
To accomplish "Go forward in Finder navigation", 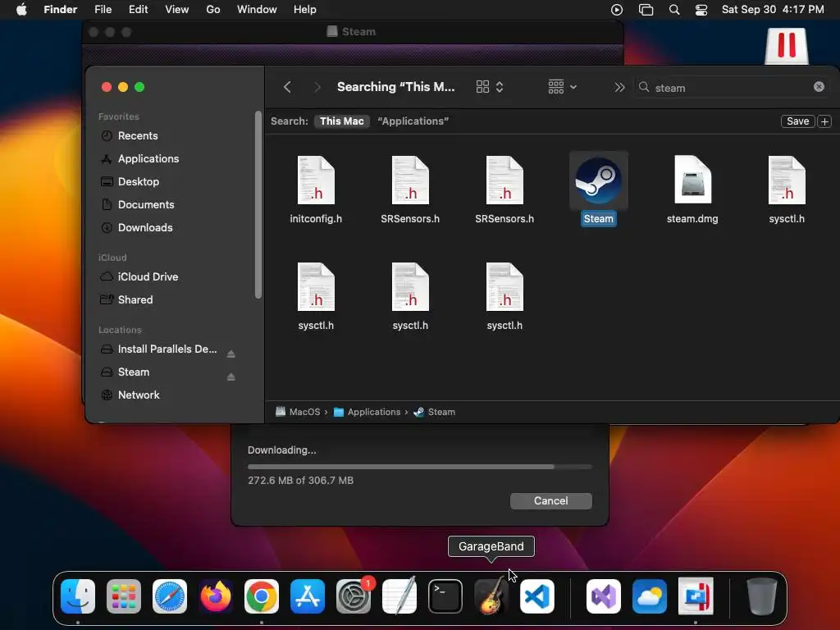I will [317, 87].
